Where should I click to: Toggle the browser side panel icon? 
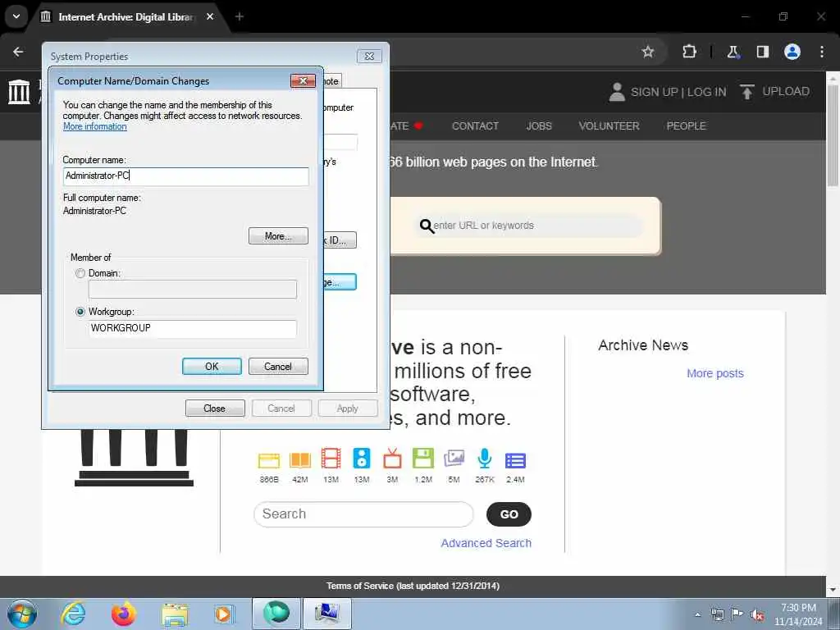click(762, 52)
